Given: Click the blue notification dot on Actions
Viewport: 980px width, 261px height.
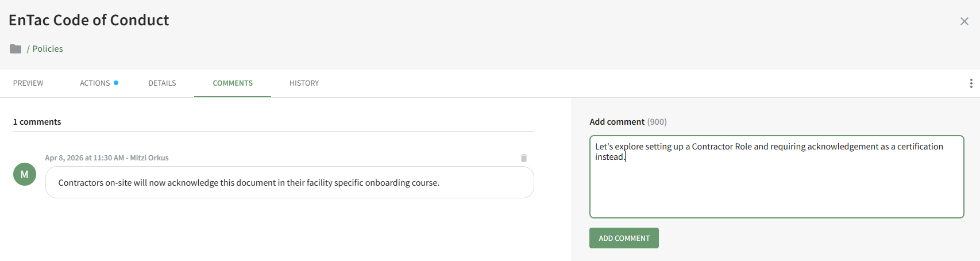Looking at the screenshot, I should click(116, 83).
